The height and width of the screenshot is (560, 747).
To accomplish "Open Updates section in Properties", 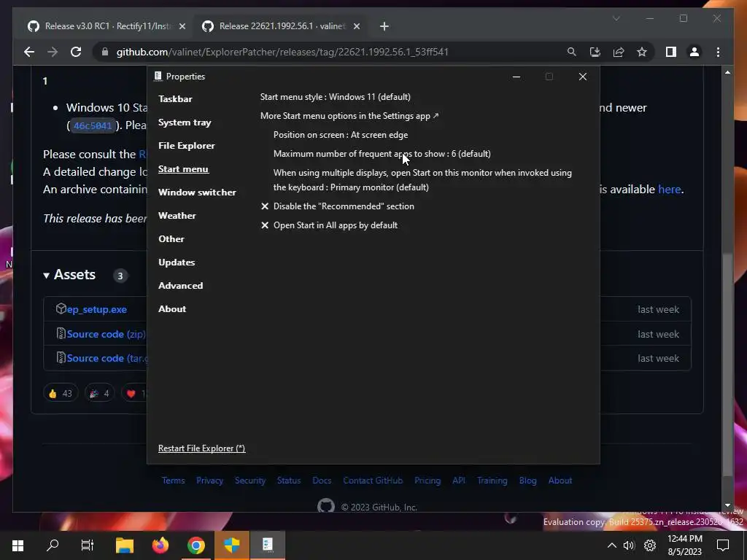I will click(x=177, y=262).
